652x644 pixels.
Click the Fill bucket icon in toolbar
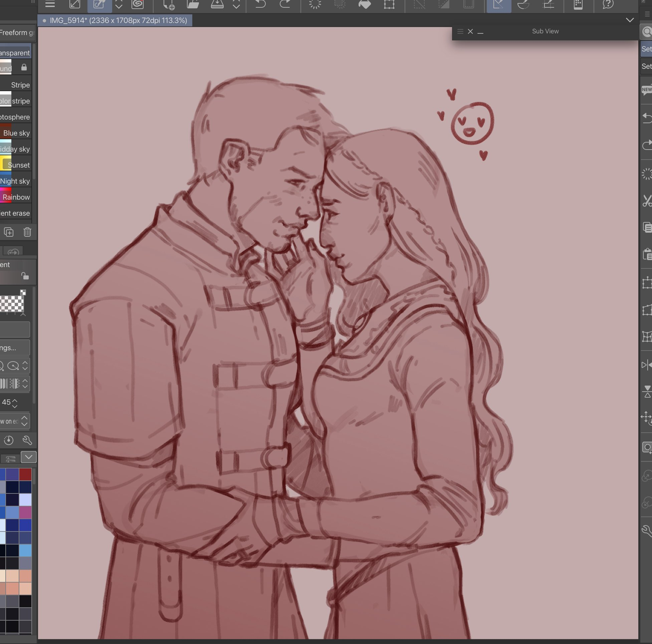click(x=365, y=4)
